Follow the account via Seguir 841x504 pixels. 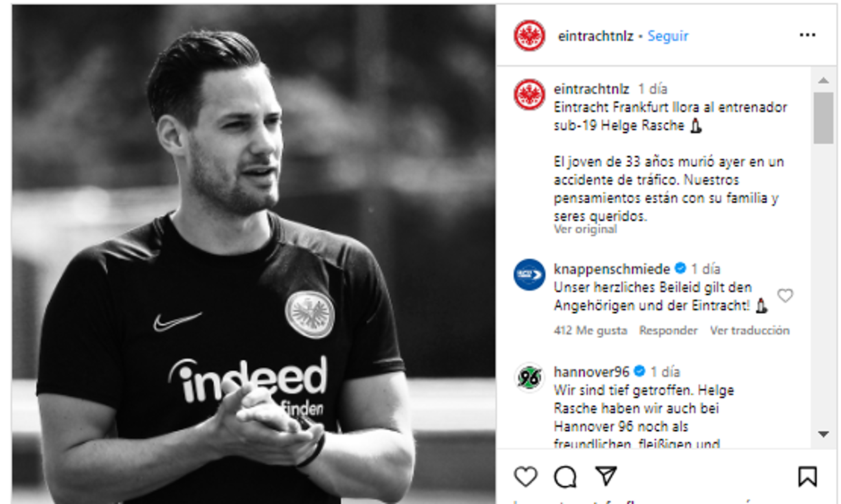tap(668, 36)
